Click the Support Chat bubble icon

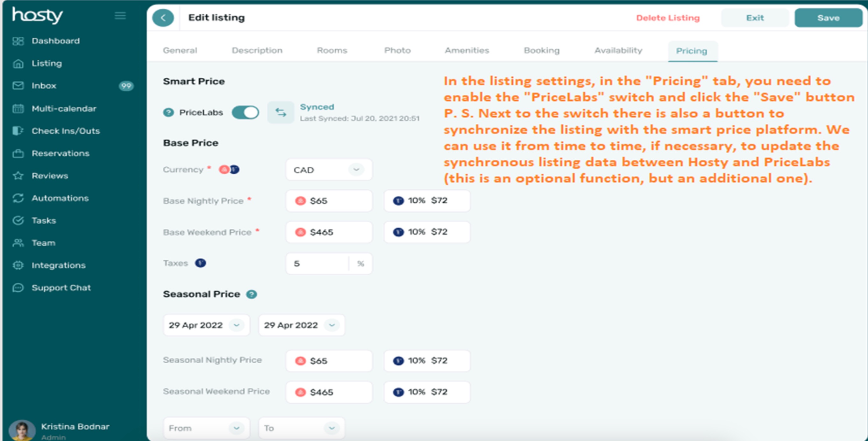(18, 288)
